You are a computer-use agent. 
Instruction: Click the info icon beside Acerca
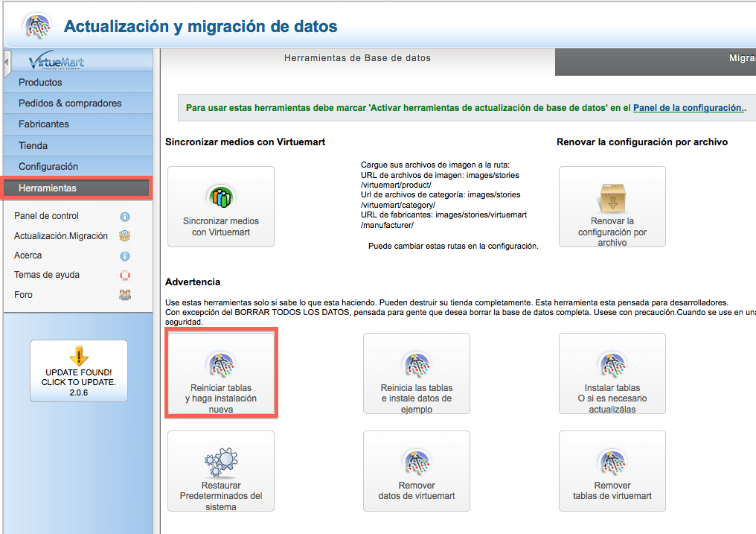[125, 256]
